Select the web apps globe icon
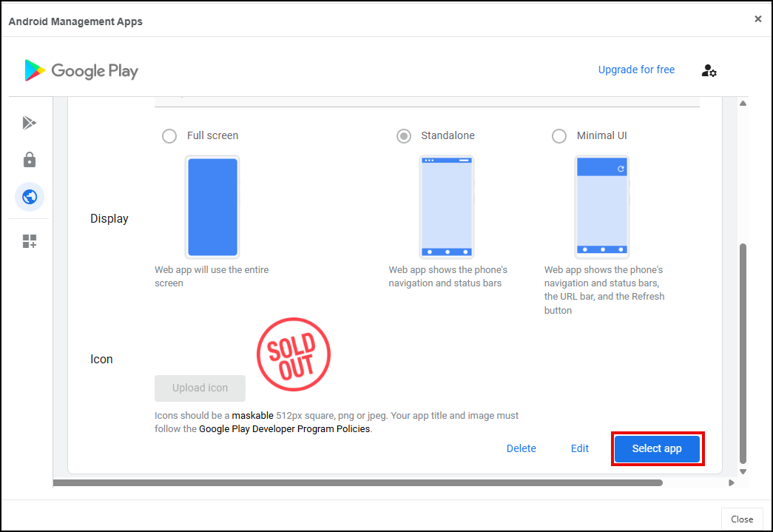 [x=30, y=197]
